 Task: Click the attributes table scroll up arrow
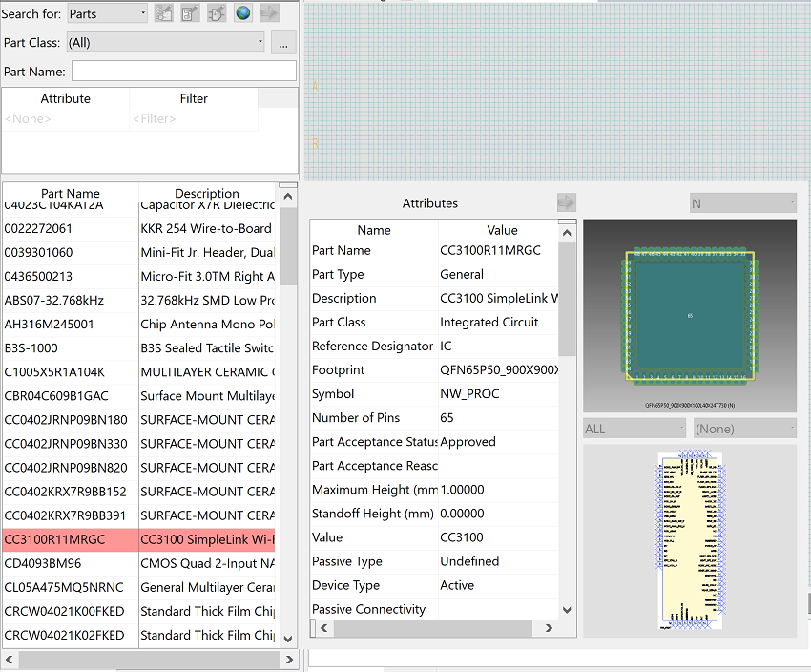pos(567,233)
